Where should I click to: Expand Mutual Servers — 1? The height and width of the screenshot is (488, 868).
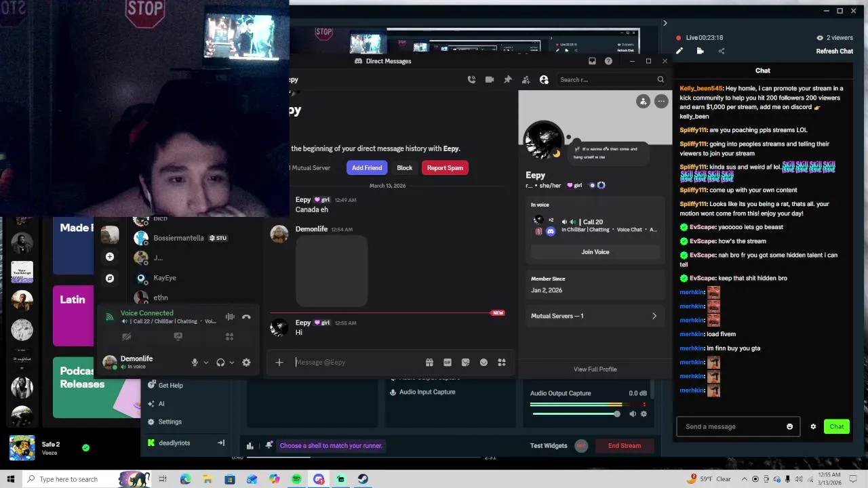pyautogui.click(x=595, y=316)
